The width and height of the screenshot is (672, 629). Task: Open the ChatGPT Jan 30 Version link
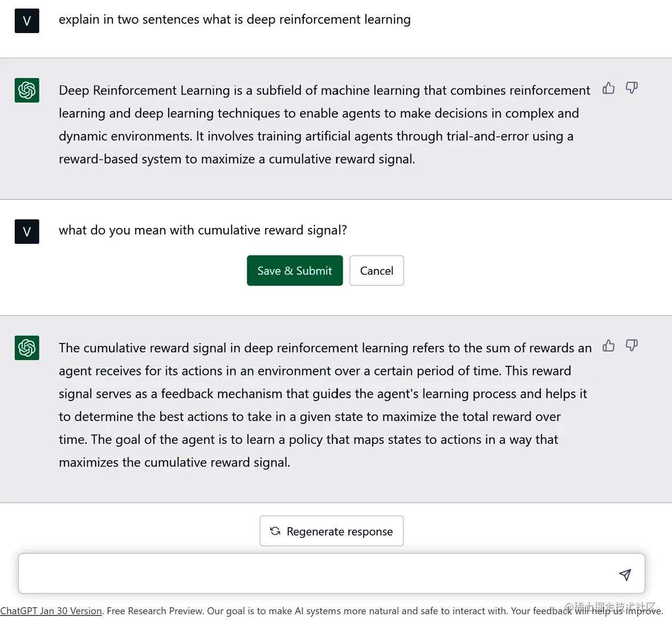51,611
